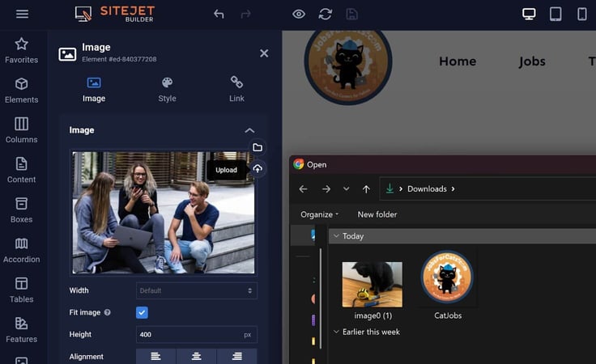Click the download arrow icon in address bar
Viewport: 596px width, 364px height.
pyautogui.click(x=390, y=188)
